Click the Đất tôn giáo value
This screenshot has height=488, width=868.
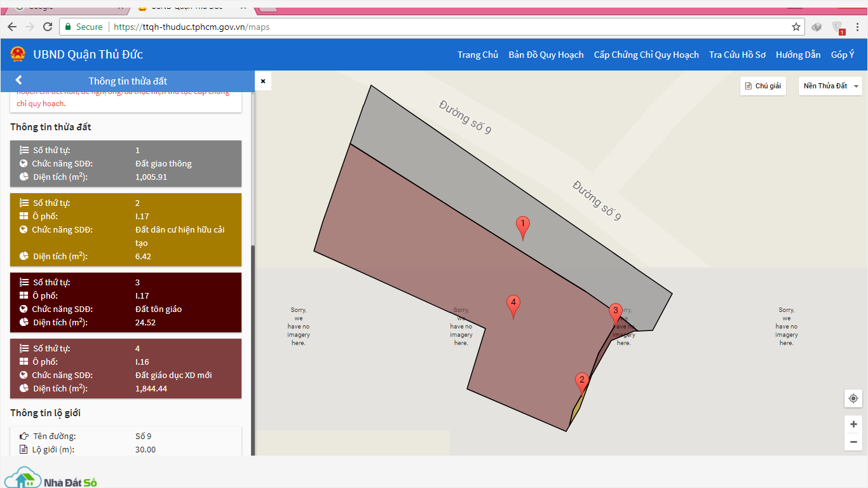(x=158, y=309)
